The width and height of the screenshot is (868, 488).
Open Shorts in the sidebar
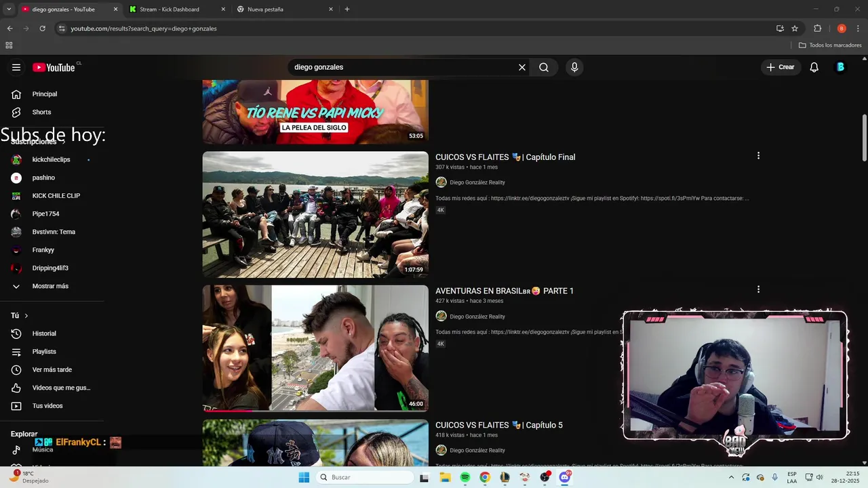pos(41,112)
